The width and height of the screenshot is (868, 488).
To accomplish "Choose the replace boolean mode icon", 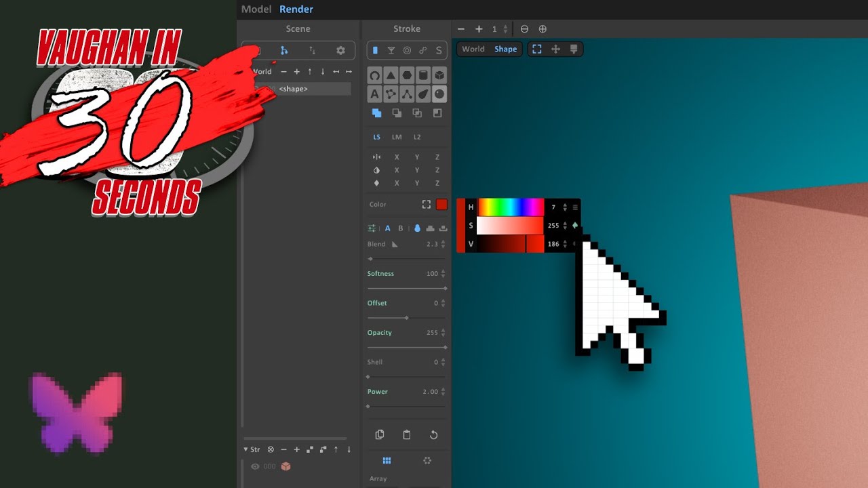I will point(437,113).
